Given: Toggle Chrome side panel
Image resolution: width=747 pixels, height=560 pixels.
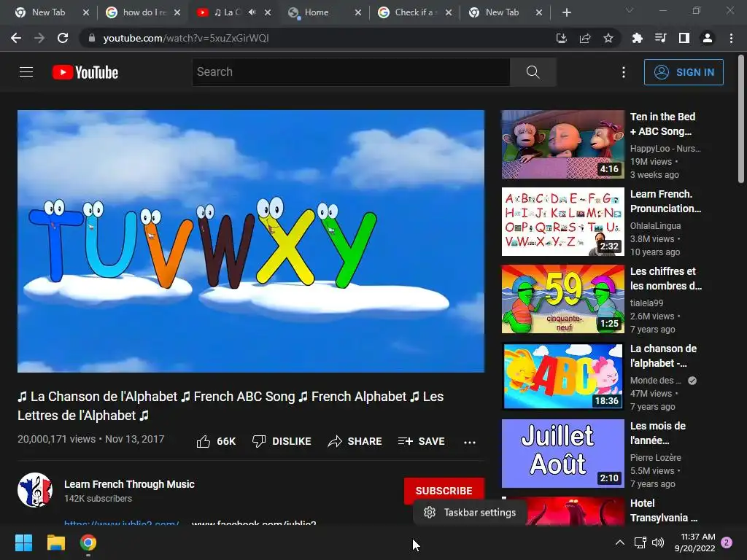Looking at the screenshot, I should pyautogui.click(x=684, y=38).
